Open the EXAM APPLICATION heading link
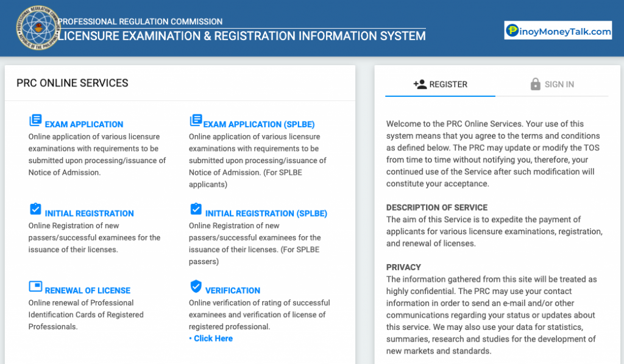Image resolution: width=624 pixels, height=364 pixels. [82, 124]
